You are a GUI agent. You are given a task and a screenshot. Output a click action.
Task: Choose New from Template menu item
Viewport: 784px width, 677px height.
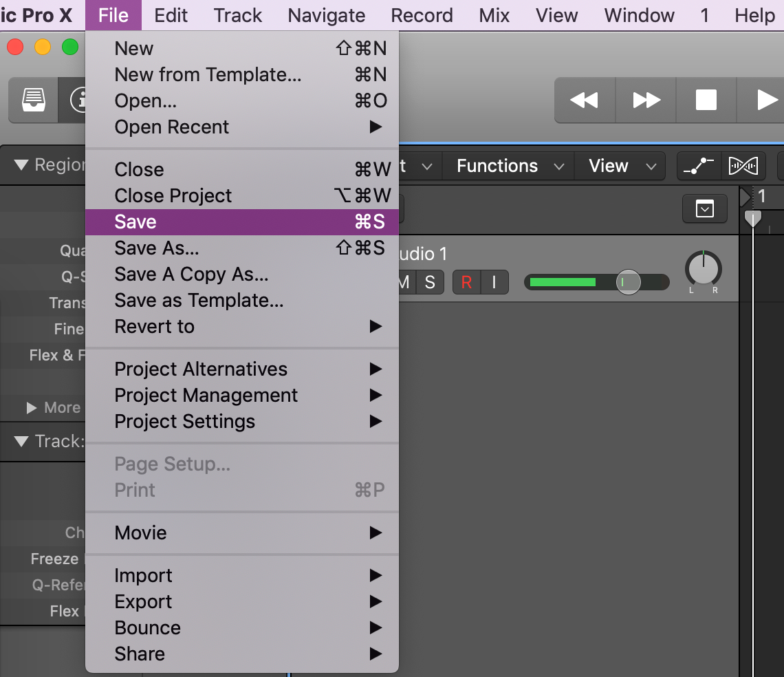tap(242, 74)
